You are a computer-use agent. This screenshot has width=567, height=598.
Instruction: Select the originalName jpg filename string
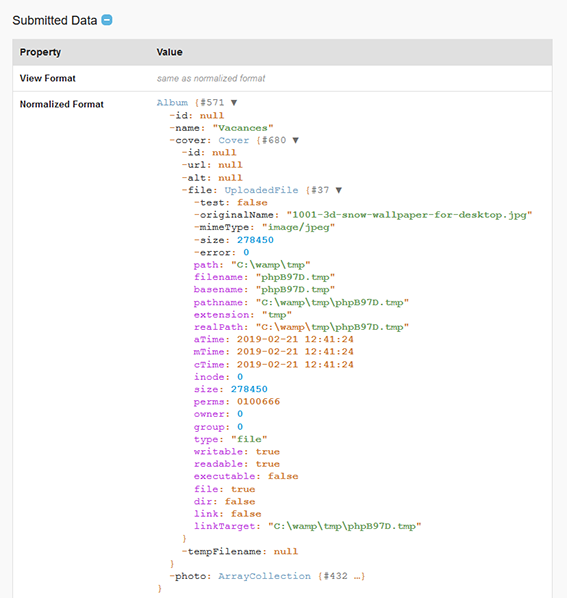pos(409,215)
